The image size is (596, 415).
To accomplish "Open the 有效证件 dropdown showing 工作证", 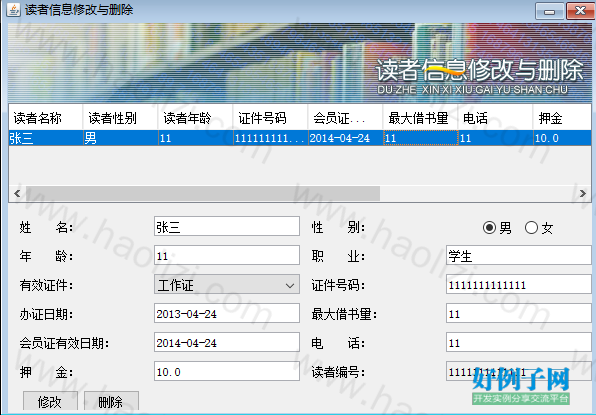I will click(x=227, y=285).
